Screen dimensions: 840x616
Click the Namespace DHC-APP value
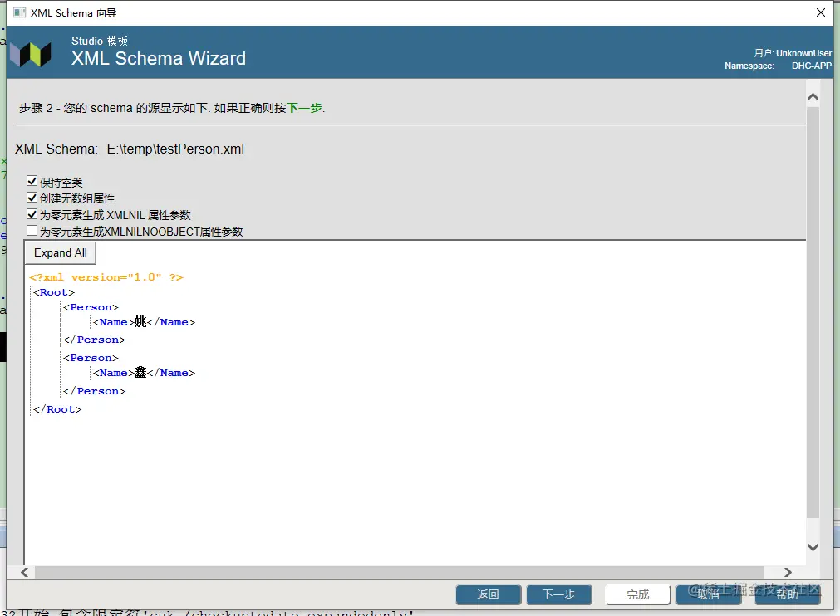(812, 66)
